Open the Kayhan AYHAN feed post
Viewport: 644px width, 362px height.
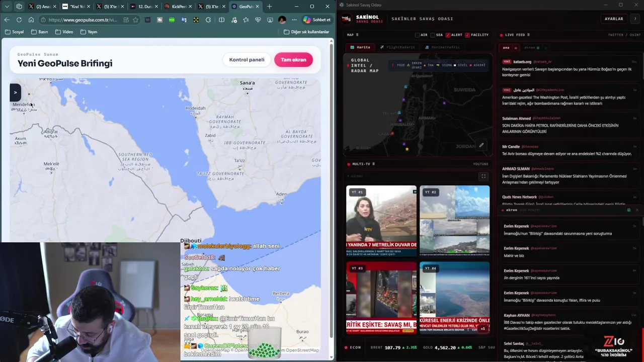tap(570, 322)
